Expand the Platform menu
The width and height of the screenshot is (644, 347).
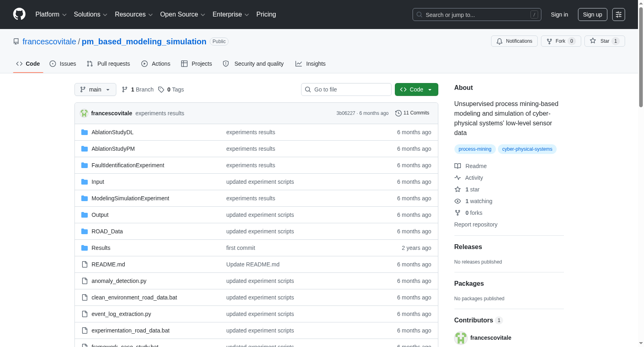(x=51, y=15)
